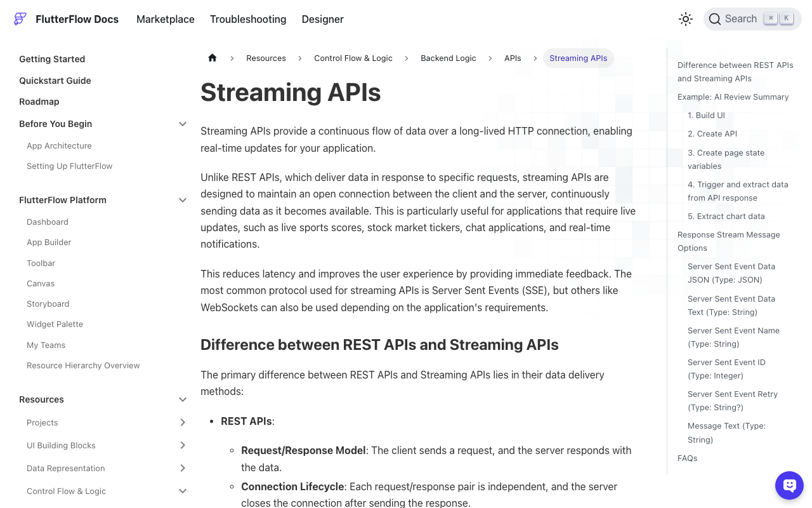Go to FlutterFlow Docs home title
Viewport: 812px width, 508px height.
(77, 19)
